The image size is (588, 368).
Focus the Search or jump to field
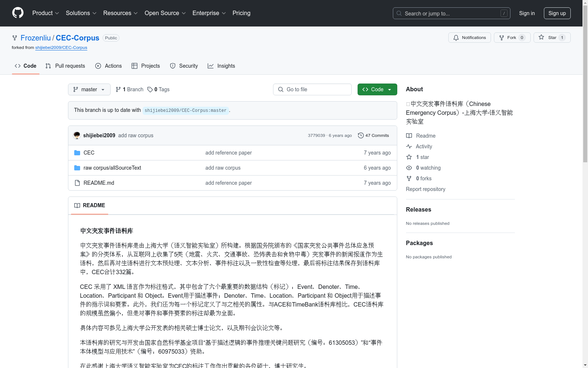(451, 13)
